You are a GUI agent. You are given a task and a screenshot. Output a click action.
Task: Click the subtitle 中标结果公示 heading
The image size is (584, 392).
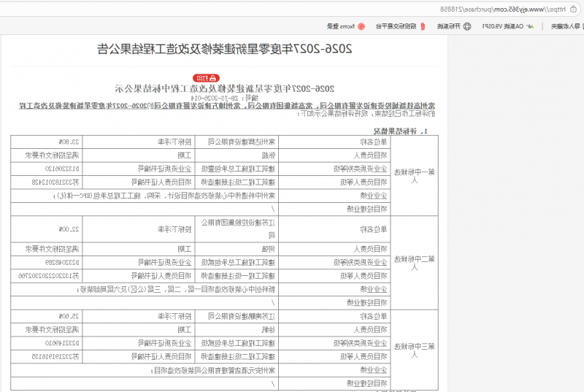(224, 88)
